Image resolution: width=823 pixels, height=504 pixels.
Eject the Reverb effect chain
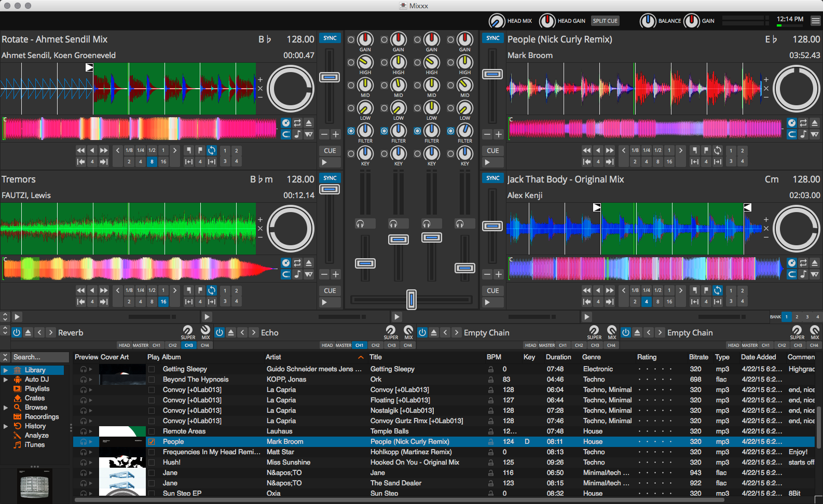coord(28,332)
